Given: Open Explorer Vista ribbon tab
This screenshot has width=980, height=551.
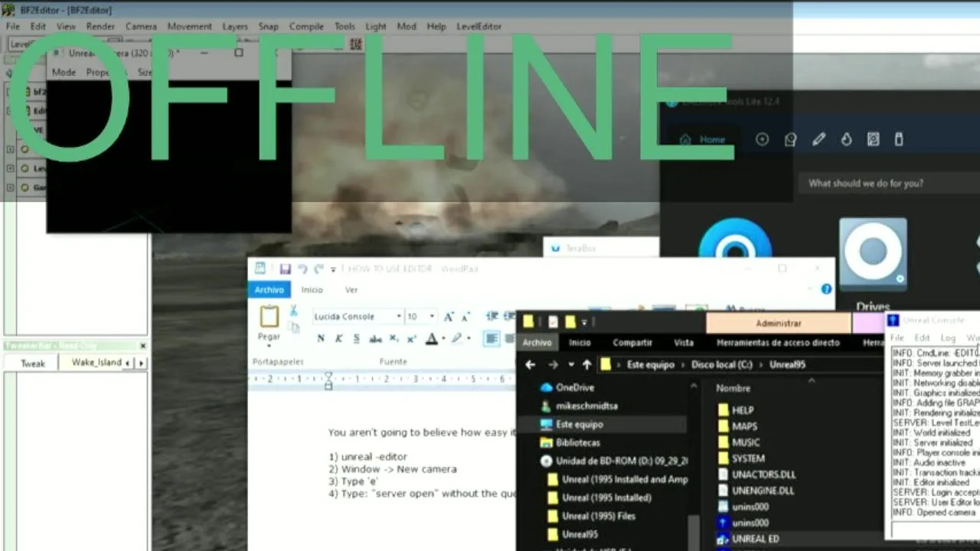Looking at the screenshot, I should point(684,343).
